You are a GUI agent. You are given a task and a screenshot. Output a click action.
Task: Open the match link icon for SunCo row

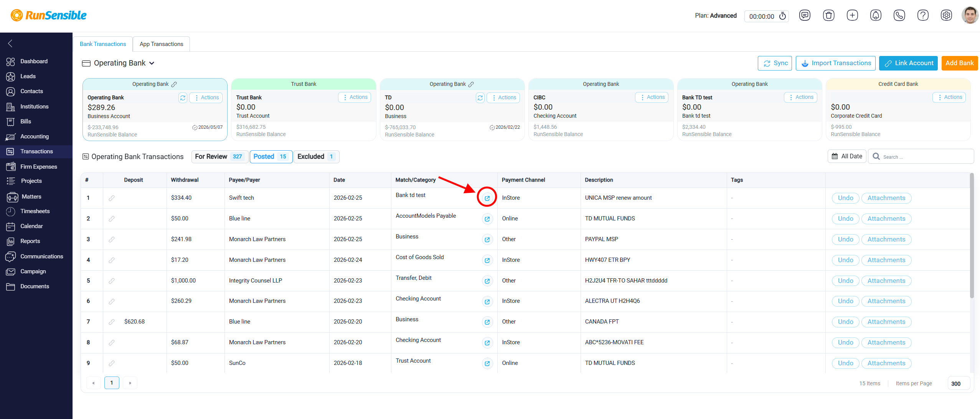point(487,363)
